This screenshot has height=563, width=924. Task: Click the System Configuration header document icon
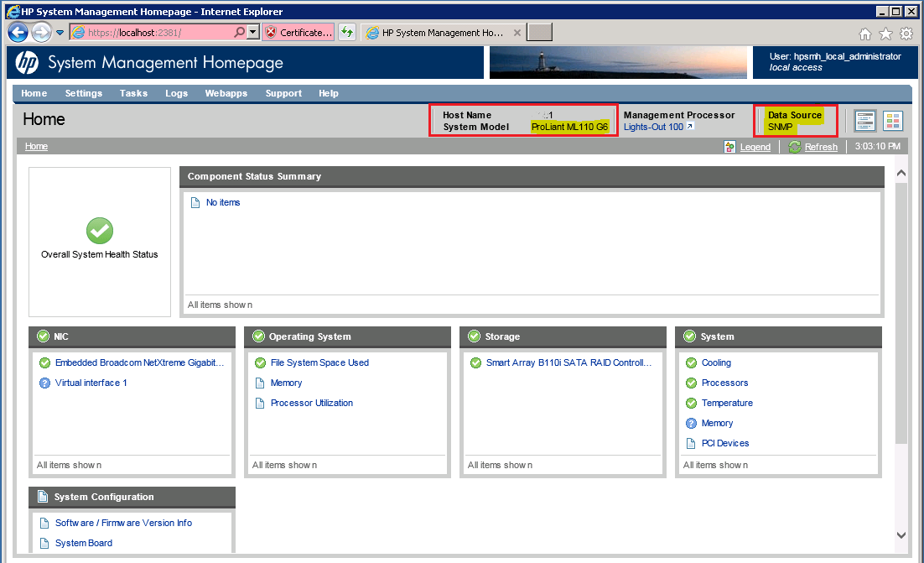pos(43,497)
